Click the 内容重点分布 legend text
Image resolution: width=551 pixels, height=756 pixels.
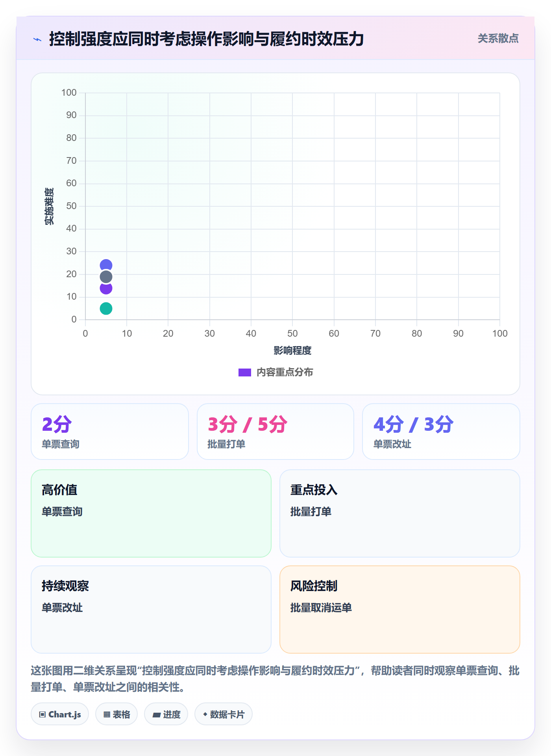pyautogui.click(x=285, y=372)
